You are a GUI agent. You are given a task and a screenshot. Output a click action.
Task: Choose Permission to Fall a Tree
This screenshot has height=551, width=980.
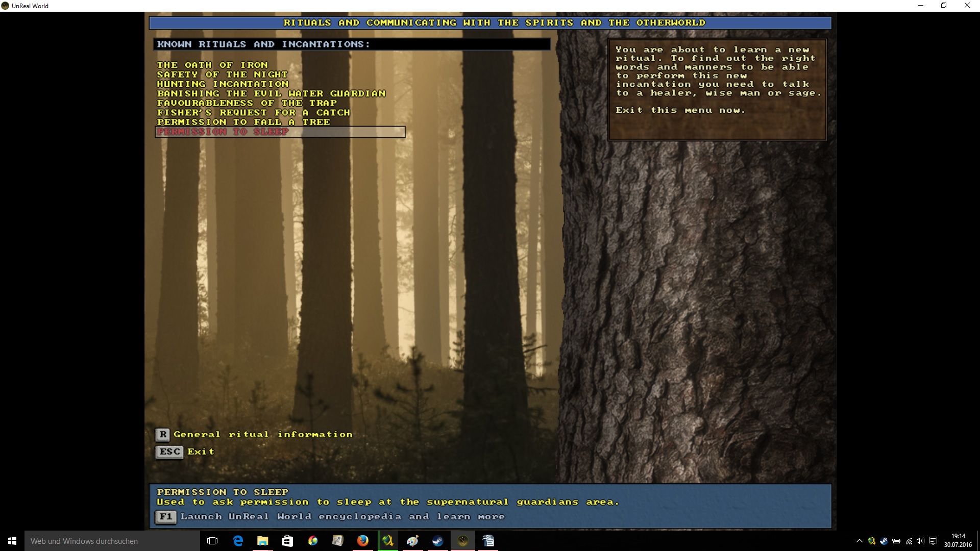243,122
